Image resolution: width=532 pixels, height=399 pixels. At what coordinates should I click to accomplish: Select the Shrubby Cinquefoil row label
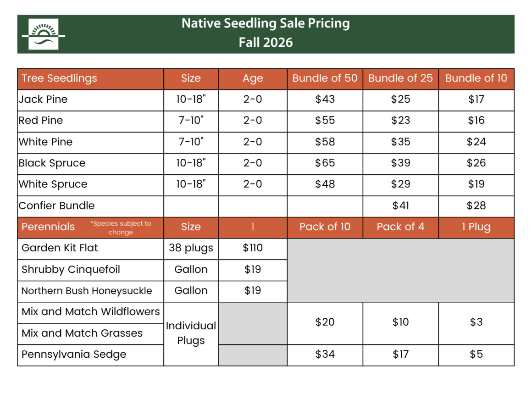click(71, 270)
